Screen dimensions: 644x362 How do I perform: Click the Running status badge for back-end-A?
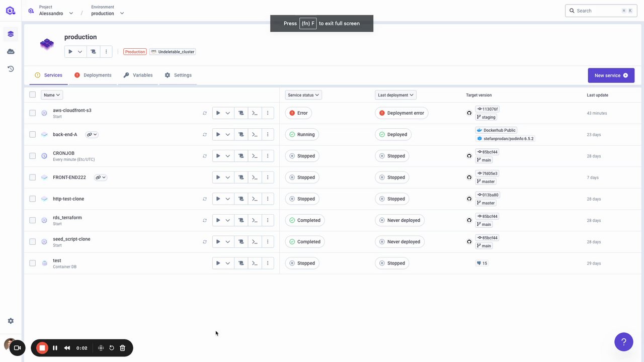coord(302,134)
